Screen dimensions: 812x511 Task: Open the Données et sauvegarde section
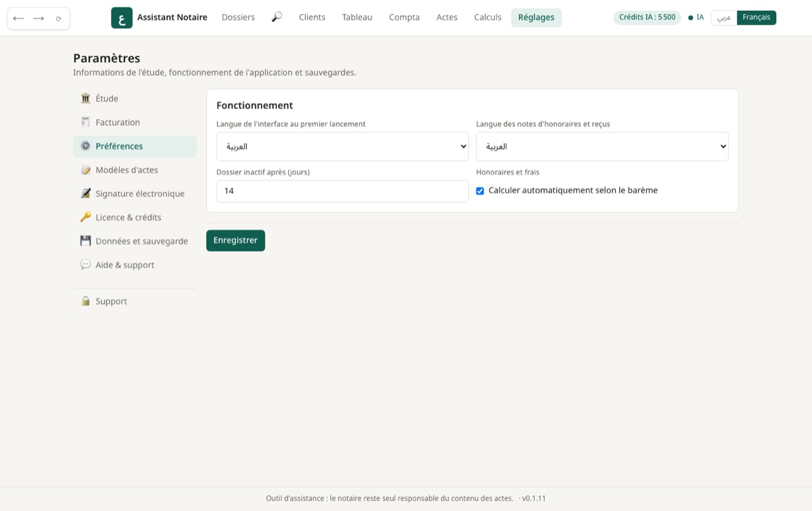(135, 241)
